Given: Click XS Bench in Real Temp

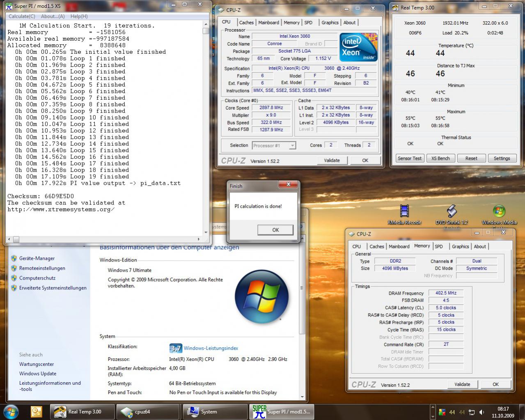Looking at the screenshot, I should coord(440,158).
